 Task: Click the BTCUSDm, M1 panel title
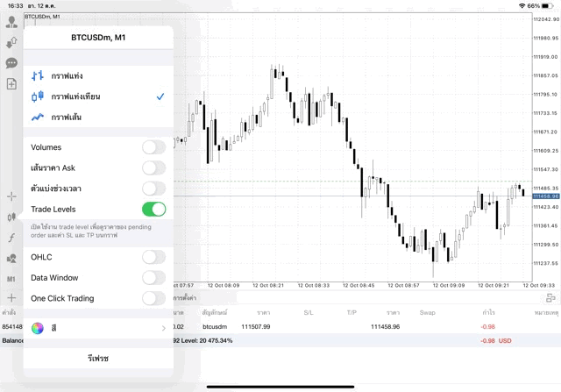pyautogui.click(x=98, y=38)
